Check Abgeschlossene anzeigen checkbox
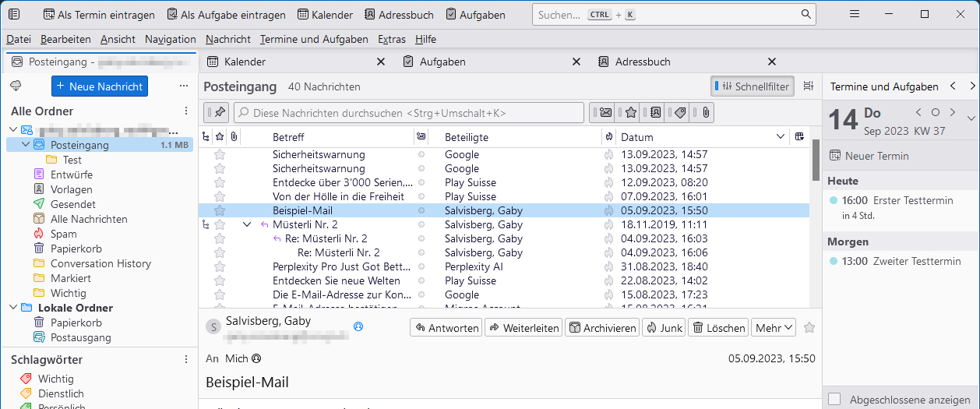Screen dimensions: 980x409 834,400
